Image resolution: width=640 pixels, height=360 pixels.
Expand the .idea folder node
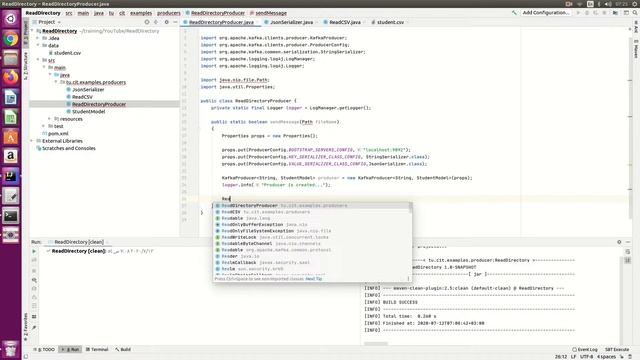click(x=38, y=38)
